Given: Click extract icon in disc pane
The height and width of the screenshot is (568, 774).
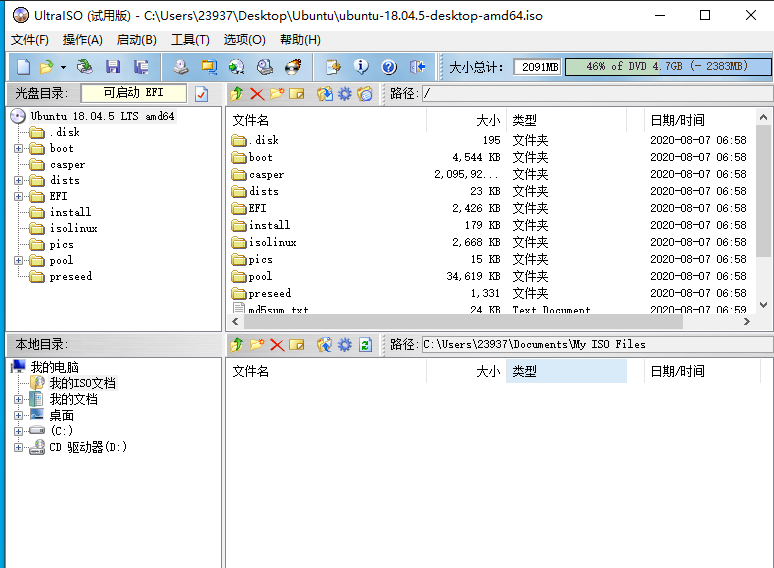Looking at the screenshot, I should 325,93.
